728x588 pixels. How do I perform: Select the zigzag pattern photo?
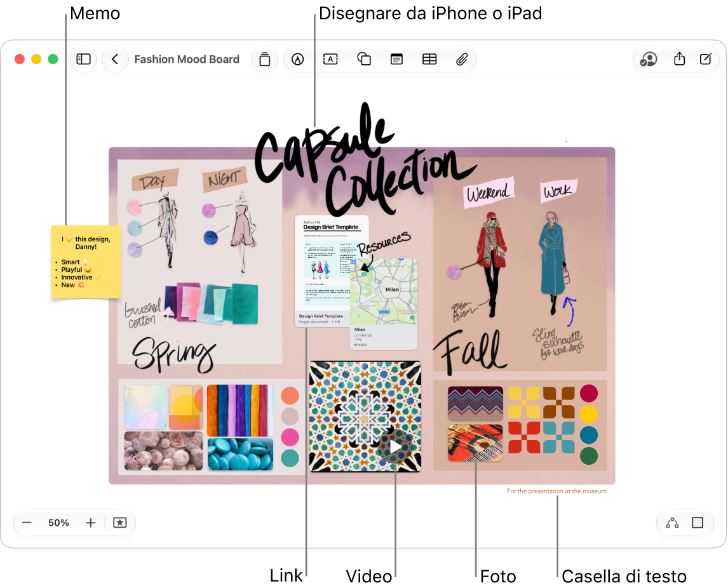tap(475, 404)
